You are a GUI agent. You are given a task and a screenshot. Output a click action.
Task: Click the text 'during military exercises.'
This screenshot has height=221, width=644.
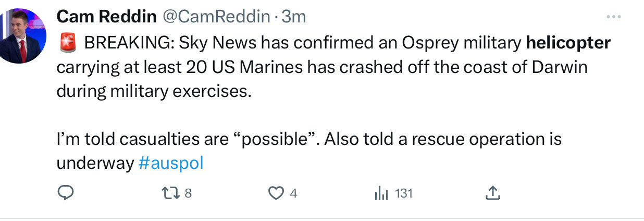[x=154, y=91]
